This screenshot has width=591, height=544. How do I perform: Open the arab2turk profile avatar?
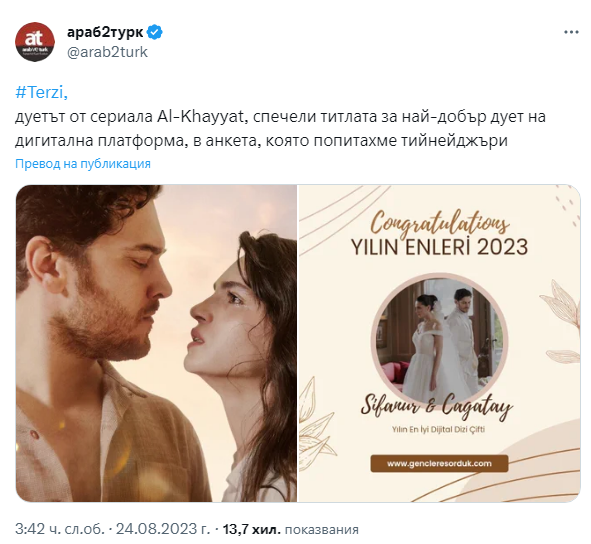[35, 41]
